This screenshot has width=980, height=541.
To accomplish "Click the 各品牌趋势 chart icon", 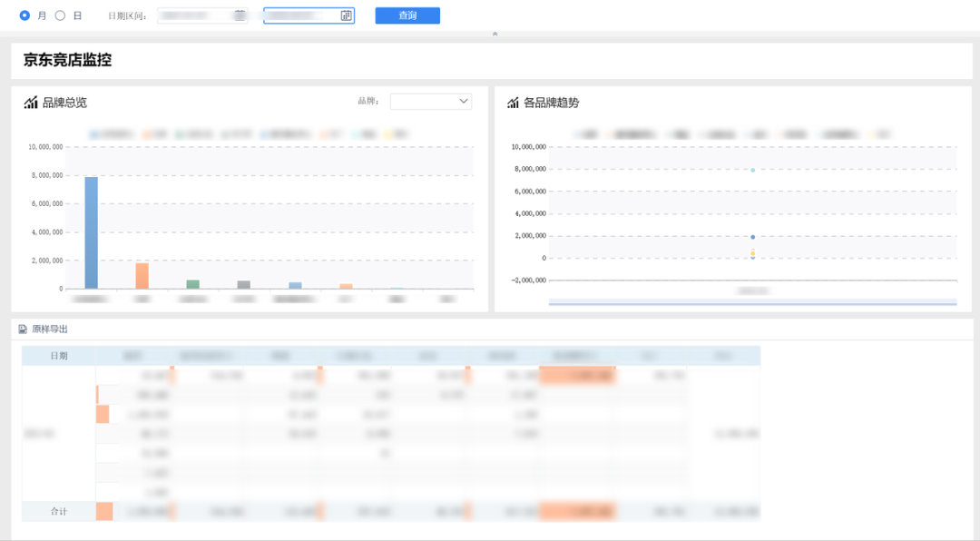I will point(513,103).
